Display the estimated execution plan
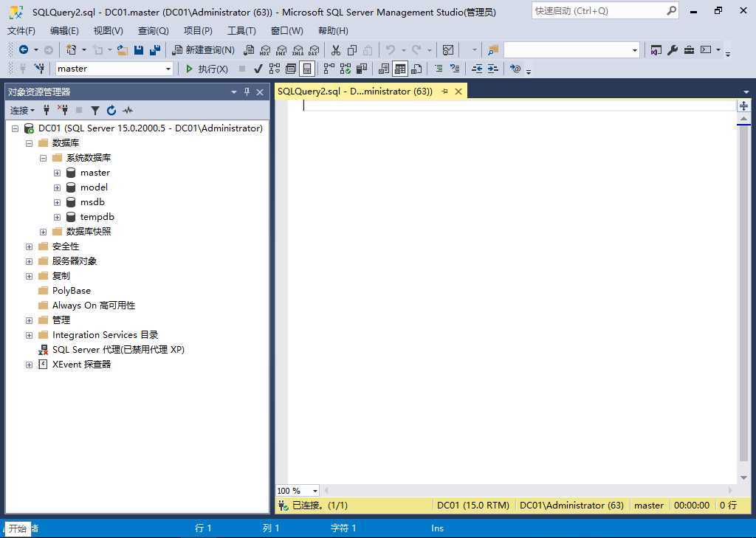The height and width of the screenshot is (538, 756). point(275,69)
